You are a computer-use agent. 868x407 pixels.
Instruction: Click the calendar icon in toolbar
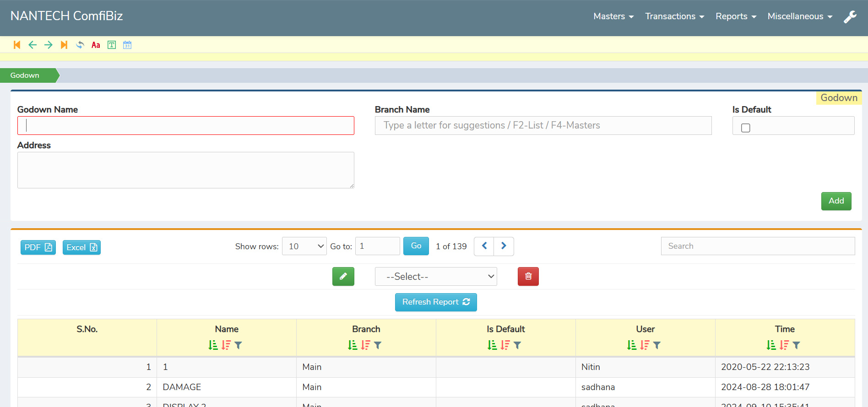pyautogui.click(x=127, y=45)
